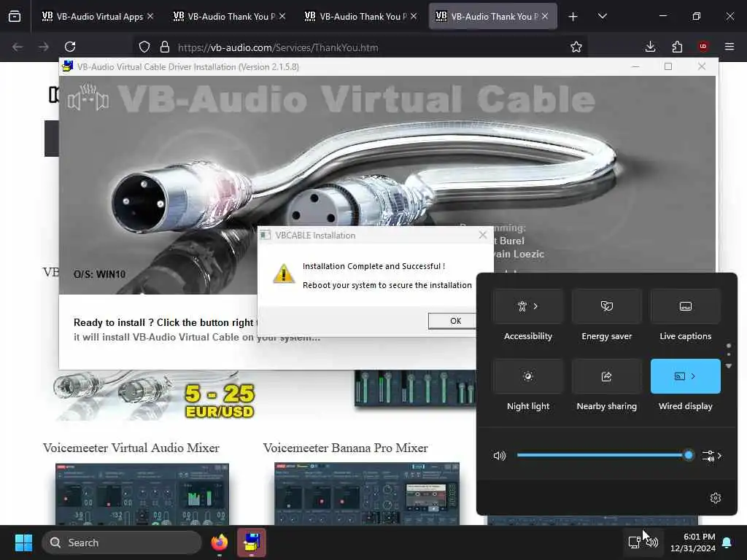Click the taskbar Search box
The height and width of the screenshot is (560, 747).
[122, 542]
